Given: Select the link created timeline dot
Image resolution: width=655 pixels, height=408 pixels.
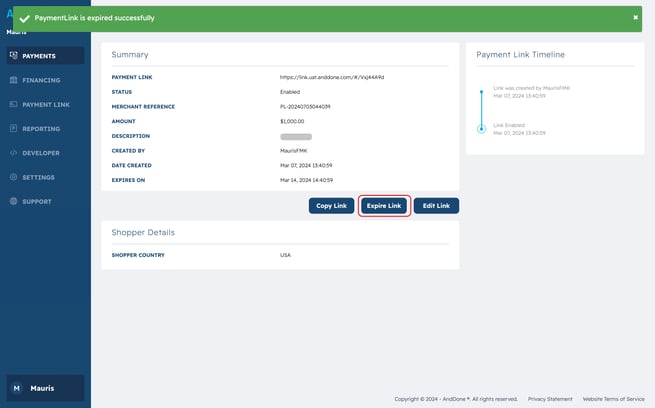Looking at the screenshot, I should pyautogui.click(x=481, y=91).
